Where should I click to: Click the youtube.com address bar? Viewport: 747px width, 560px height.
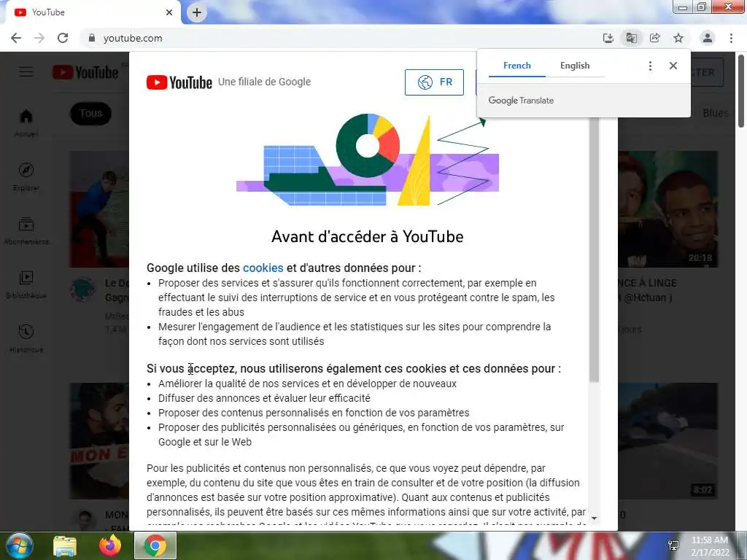click(x=343, y=38)
